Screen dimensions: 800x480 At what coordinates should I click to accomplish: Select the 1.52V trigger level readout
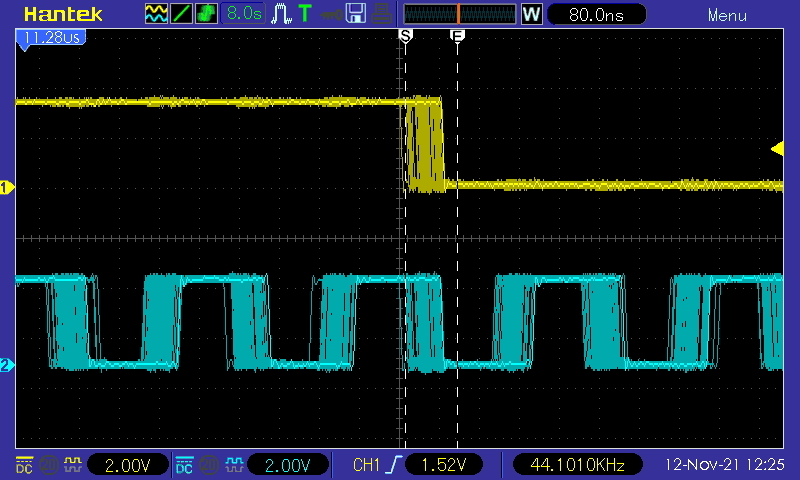tap(443, 465)
